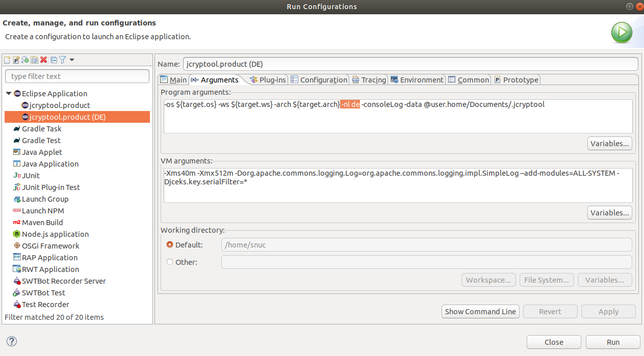Click the OSGi Framework row icon
The image size is (644, 356).
point(17,246)
